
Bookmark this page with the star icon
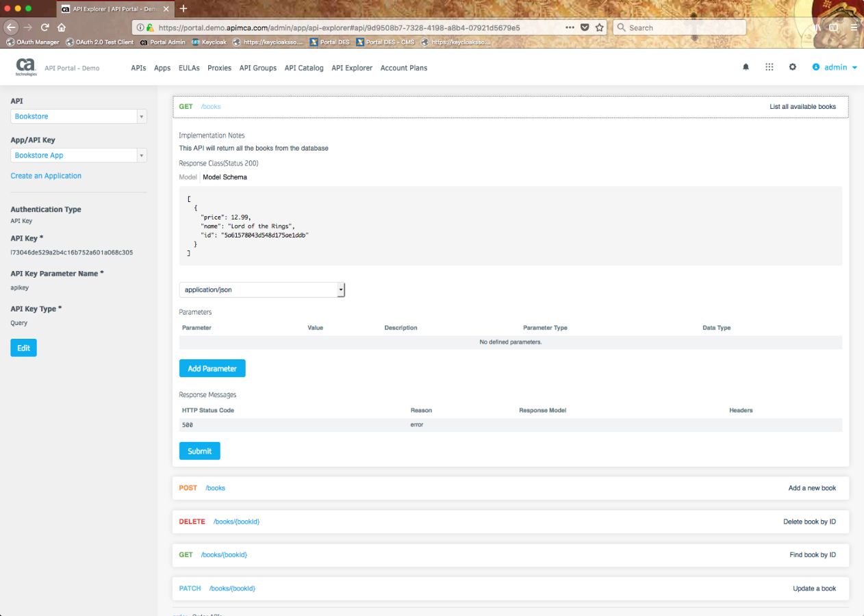(x=600, y=27)
